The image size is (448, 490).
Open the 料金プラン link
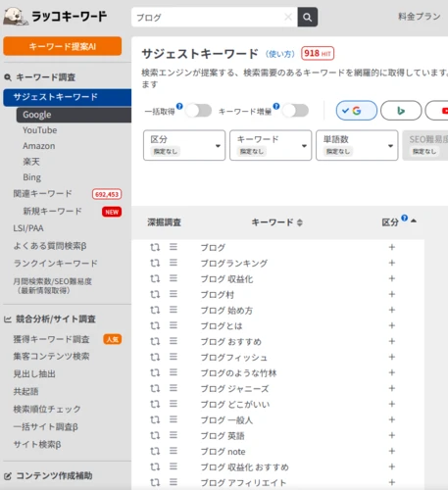pos(420,17)
